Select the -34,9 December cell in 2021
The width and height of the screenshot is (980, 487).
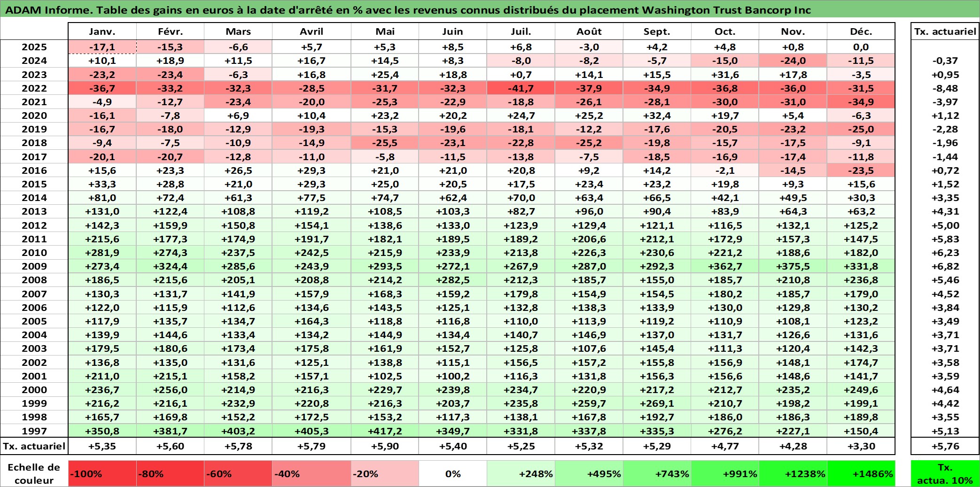[861, 102]
